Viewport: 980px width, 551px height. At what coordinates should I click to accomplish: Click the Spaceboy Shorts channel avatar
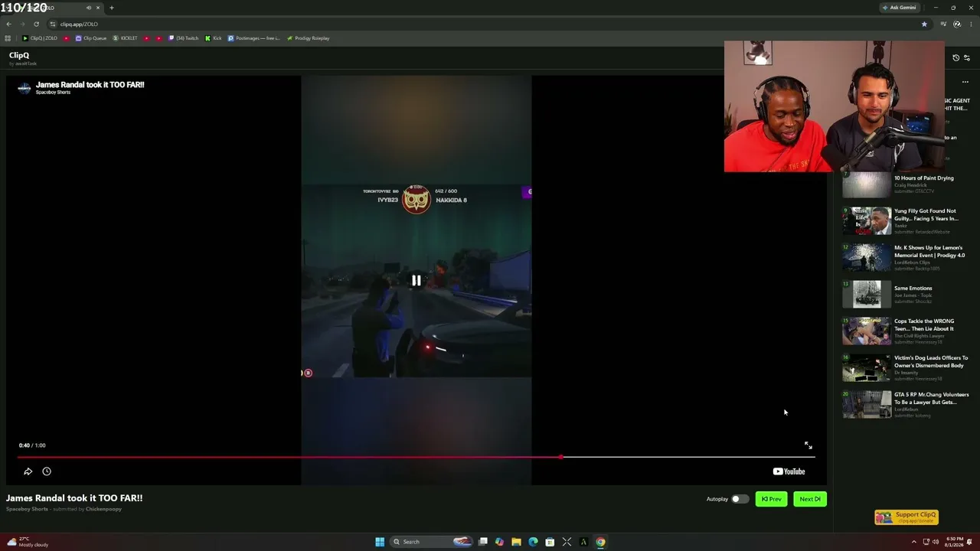(x=24, y=88)
